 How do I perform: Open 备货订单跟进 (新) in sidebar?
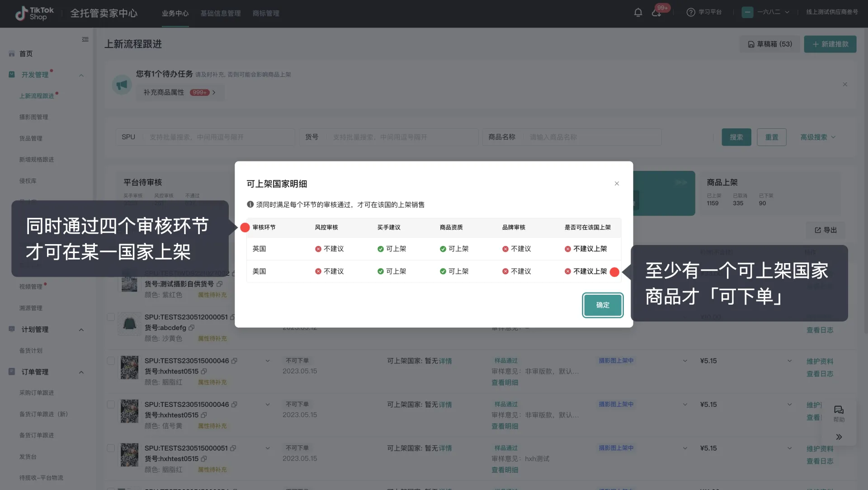pyautogui.click(x=43, y=414)
